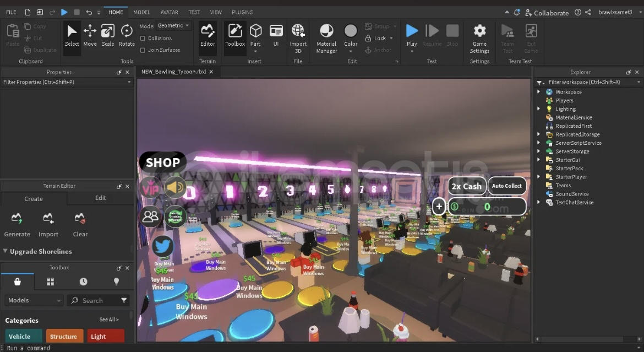
Task: Click Generate in Terrain Editor
Action: click(x=17, y=225)
